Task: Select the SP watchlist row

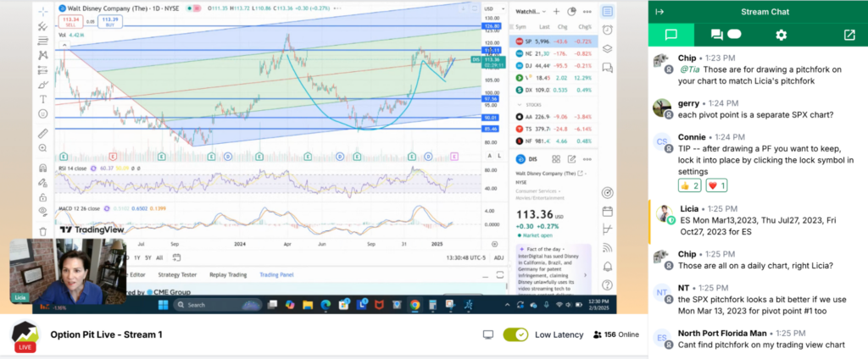Action: [x=554, y=41]
